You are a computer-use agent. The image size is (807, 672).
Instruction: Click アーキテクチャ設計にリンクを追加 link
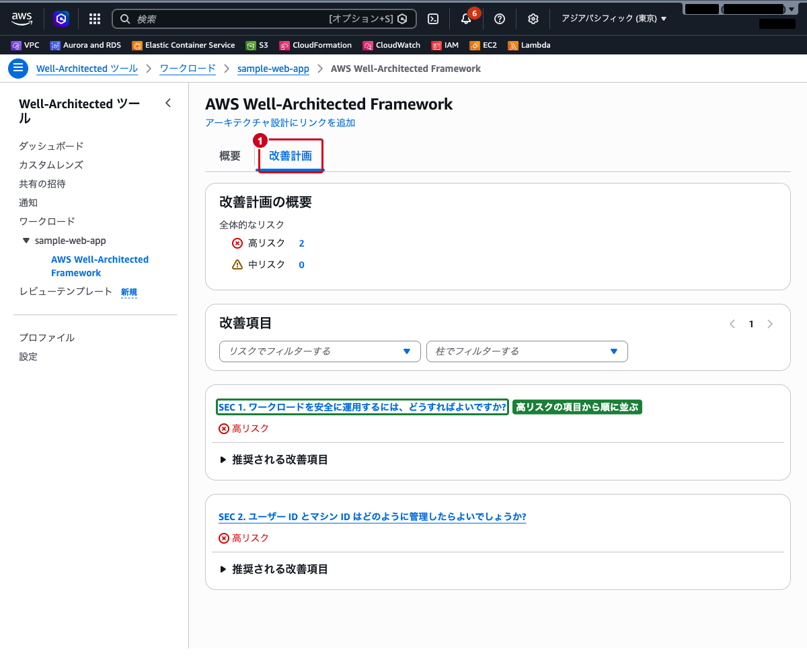pos(280,123)
